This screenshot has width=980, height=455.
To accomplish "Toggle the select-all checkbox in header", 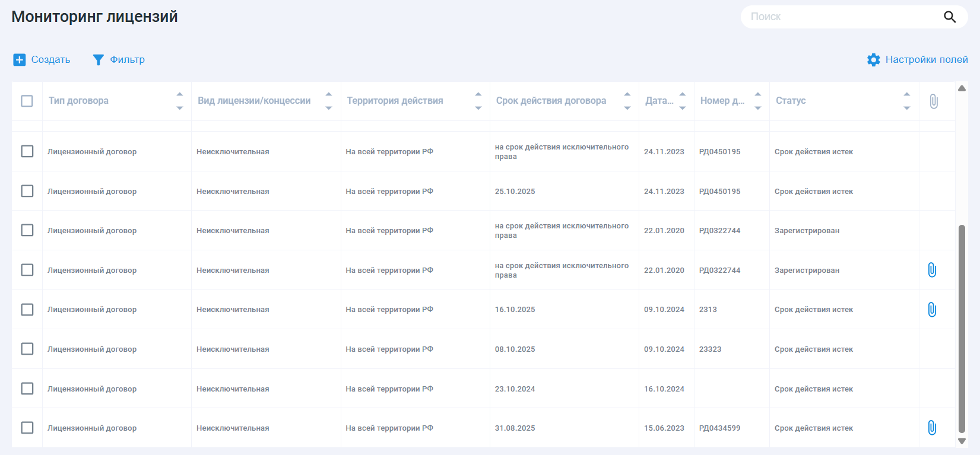I will pos(27,101).
